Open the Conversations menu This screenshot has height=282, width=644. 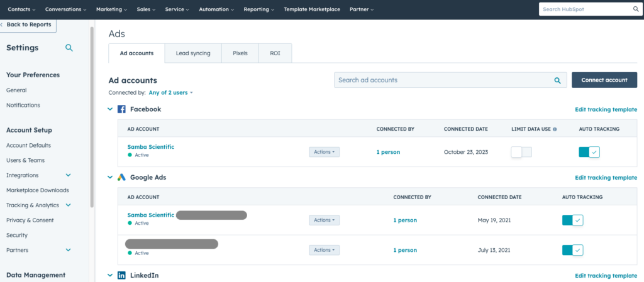point(65,9)
